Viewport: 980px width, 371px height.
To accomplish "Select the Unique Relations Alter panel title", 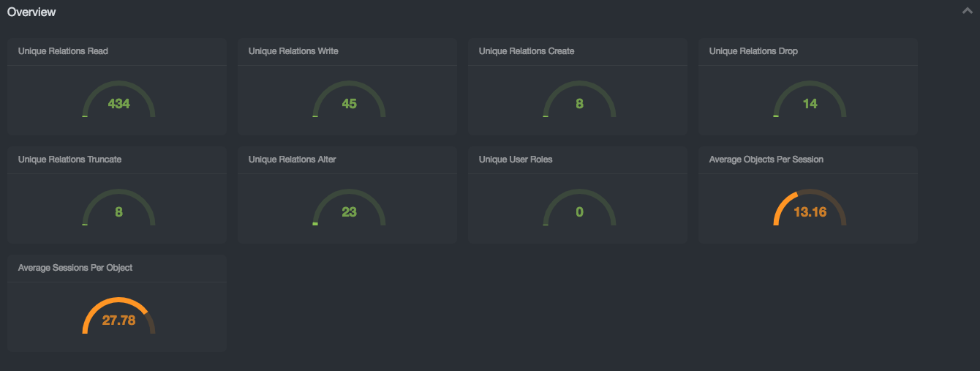I will [x=293, y=160].
